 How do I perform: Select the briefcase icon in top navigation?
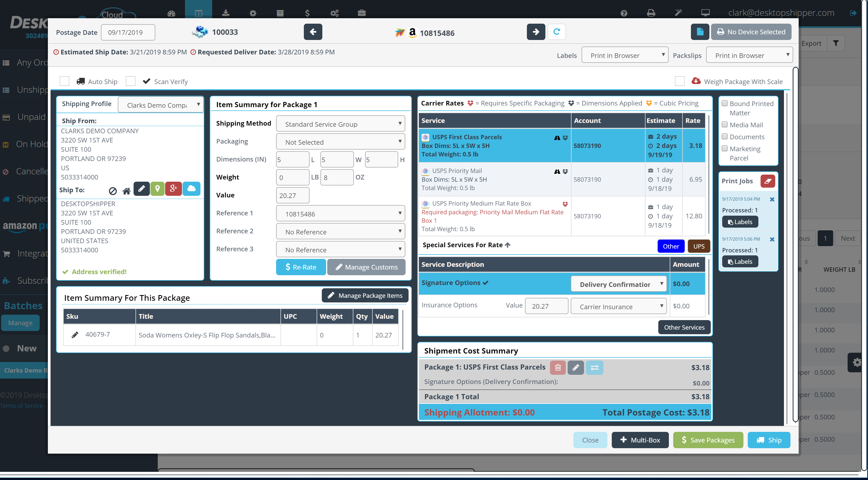(362, 13)
